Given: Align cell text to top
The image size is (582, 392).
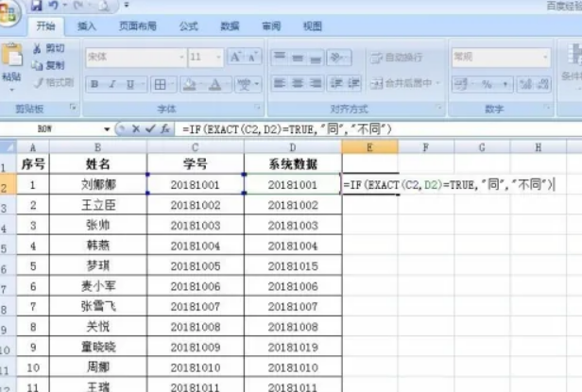Looking at the screenshot, I should point(280,58).
